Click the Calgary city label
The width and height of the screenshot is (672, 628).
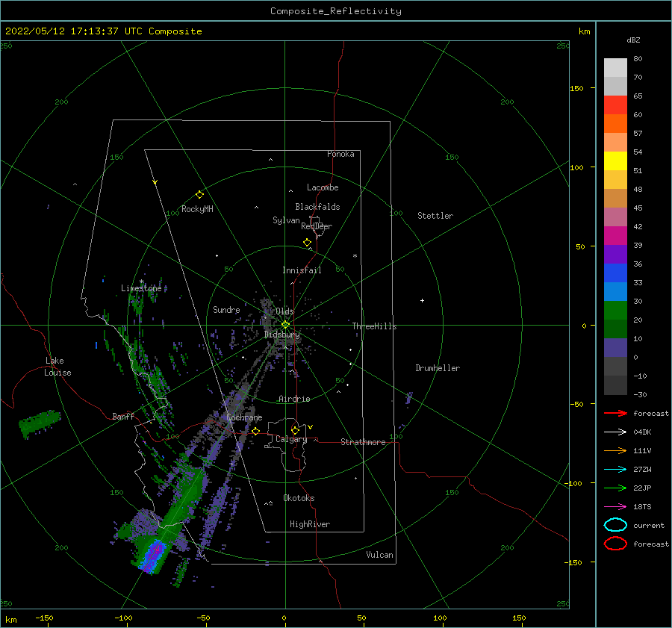[x=291, y=439]
